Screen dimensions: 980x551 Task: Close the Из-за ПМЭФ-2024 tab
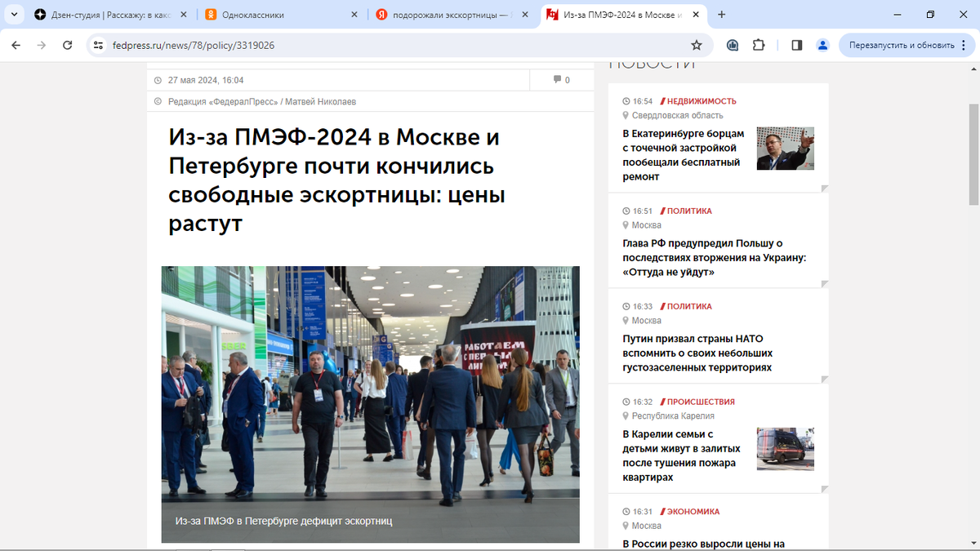click(x=696, y=15)
